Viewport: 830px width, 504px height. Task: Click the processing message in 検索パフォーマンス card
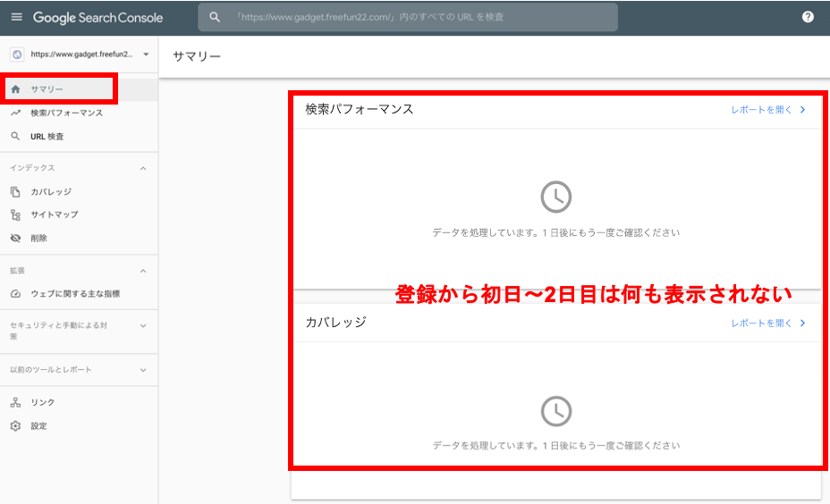[555, 232]
